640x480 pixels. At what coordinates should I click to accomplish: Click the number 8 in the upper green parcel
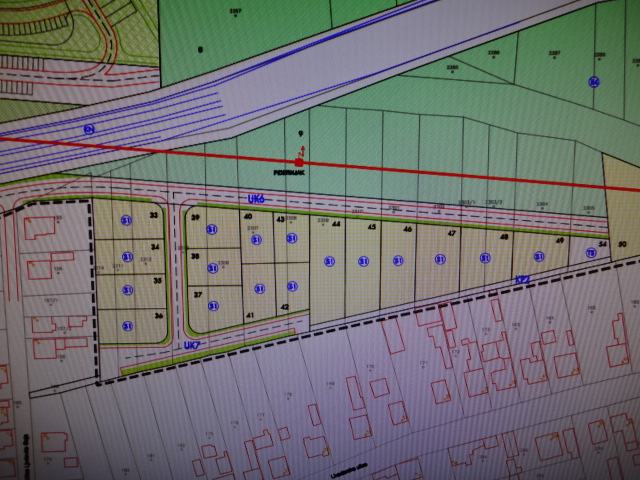coord(200,50)
